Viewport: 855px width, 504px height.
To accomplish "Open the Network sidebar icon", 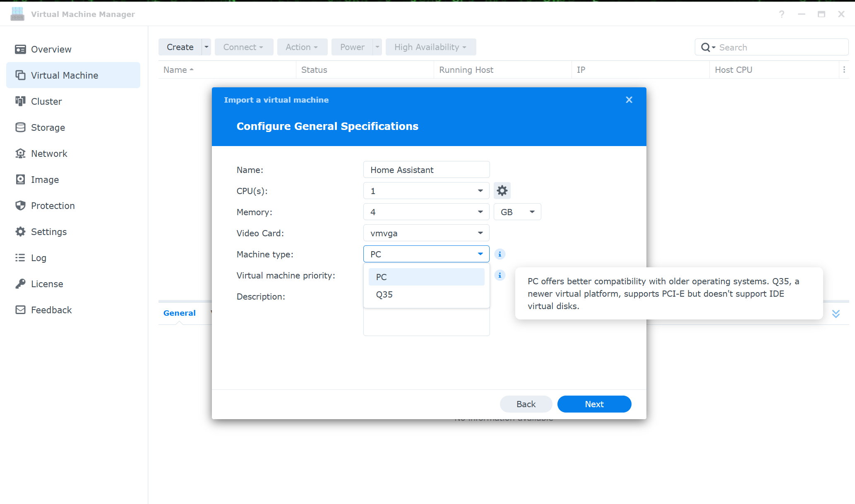I will pos(20,154).
